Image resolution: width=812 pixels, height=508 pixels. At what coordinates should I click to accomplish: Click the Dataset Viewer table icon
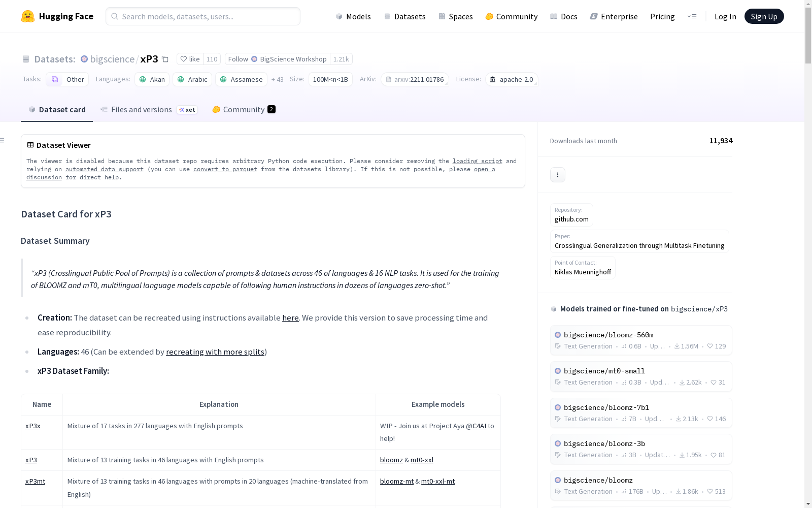point(30,145)
